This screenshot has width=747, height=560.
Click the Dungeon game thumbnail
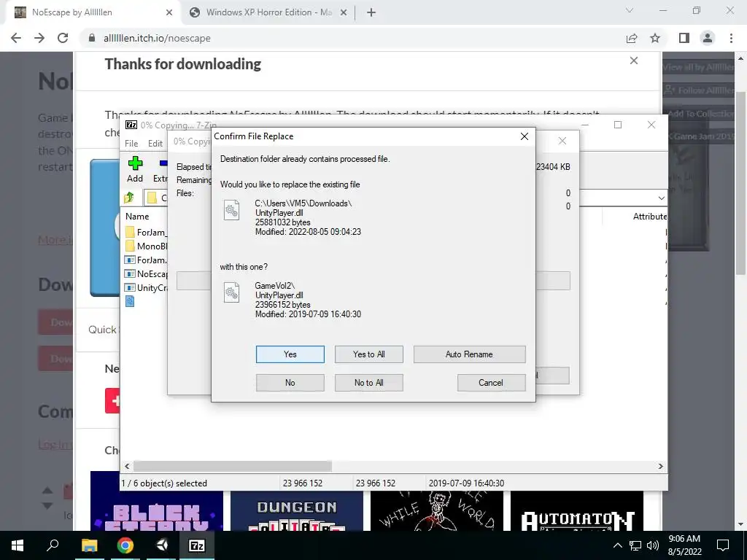(x=297, y=511)
